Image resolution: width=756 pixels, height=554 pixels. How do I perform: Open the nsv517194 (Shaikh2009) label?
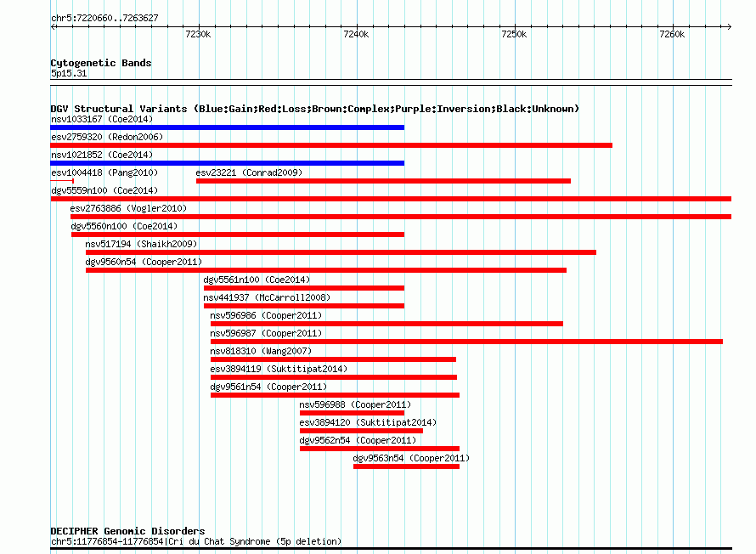coord(141,244)
